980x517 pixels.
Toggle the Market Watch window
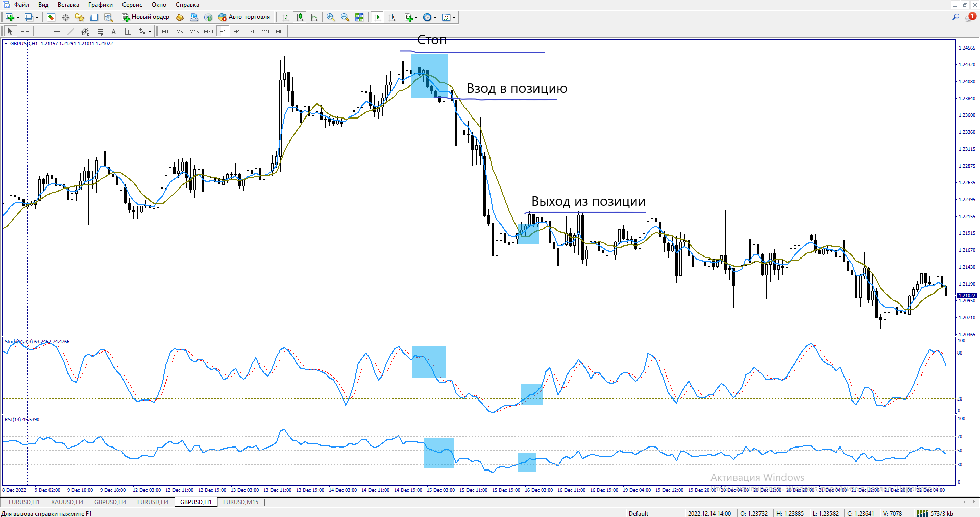51,17
